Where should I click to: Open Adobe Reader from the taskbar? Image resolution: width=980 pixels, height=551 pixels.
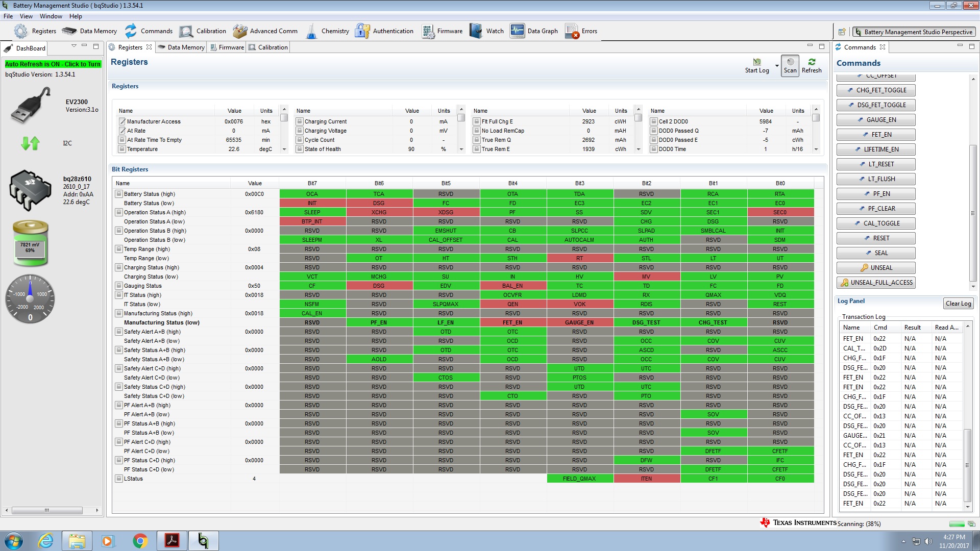[171, 541]
